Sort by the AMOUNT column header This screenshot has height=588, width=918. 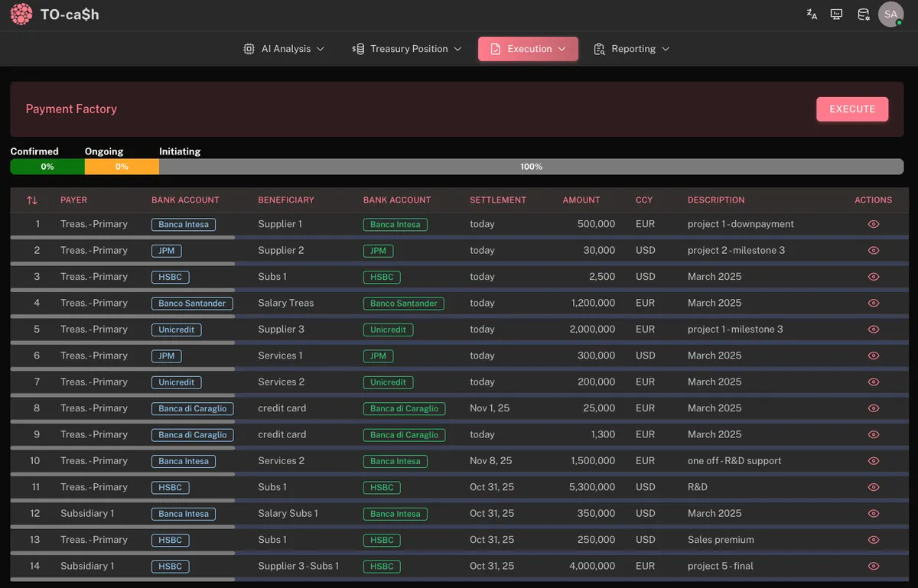pos(581,200)
